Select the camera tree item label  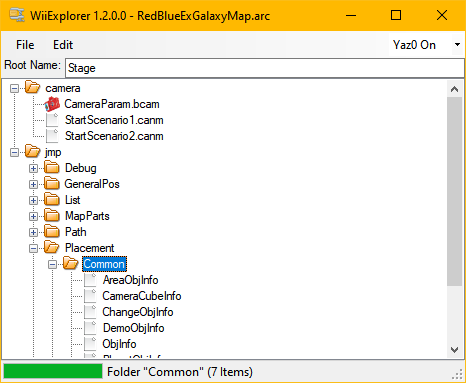63,88
